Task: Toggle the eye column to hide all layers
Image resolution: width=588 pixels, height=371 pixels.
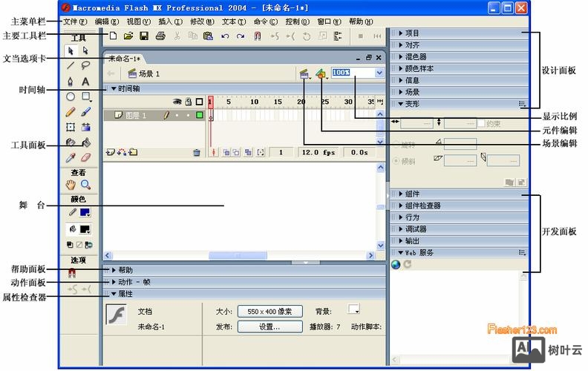Action: (x=177, y=102)
